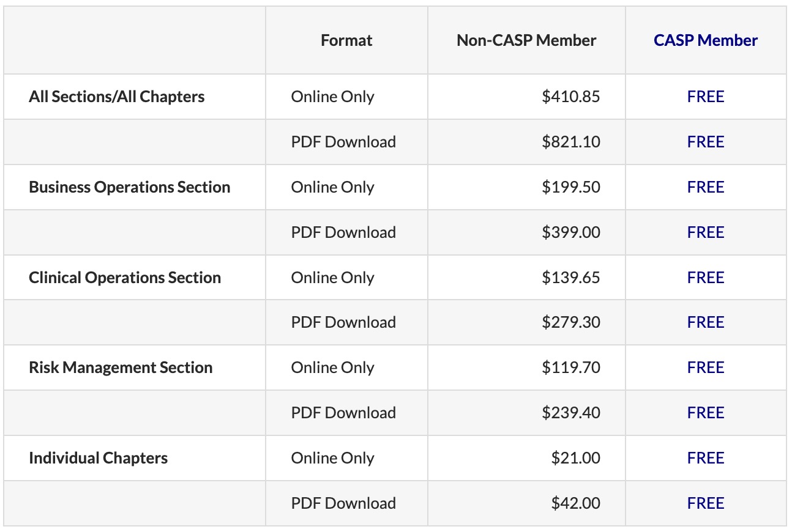Click the Clinical Operations Section row label
This screenshot has width=792, height=532.
tap(125, 278)
